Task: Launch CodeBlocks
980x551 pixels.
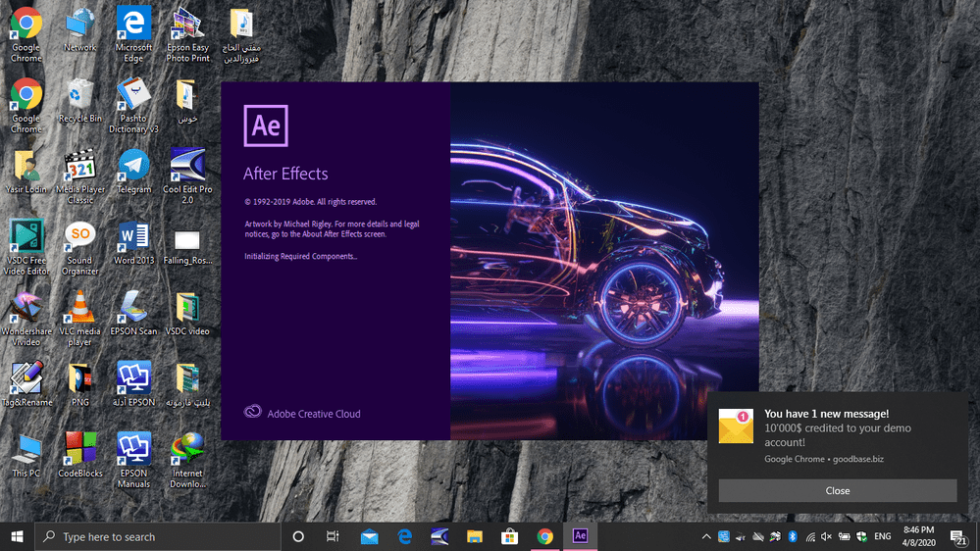Action: coord(80,457)
